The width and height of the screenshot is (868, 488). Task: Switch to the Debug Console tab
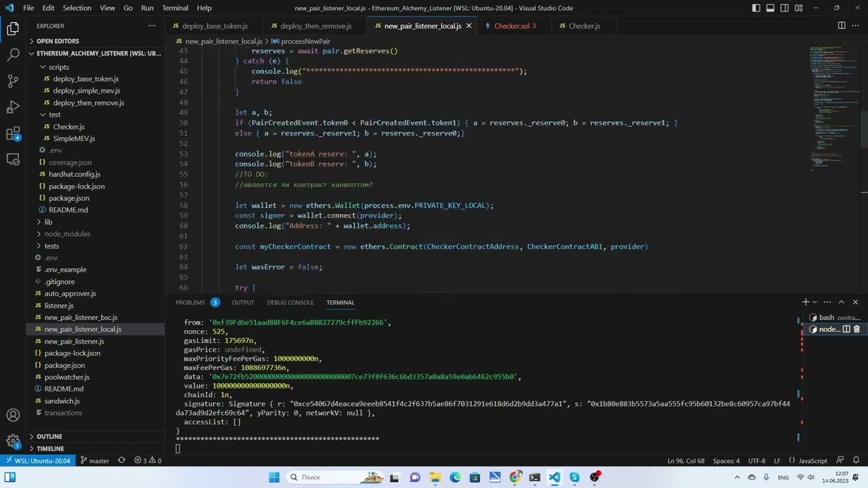(x=290, y=302)
